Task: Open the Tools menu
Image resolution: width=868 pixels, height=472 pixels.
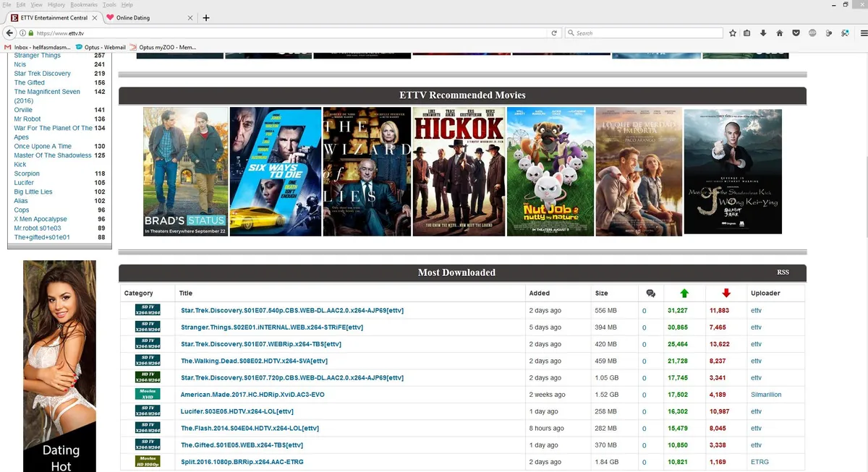Action: (109, 4)
